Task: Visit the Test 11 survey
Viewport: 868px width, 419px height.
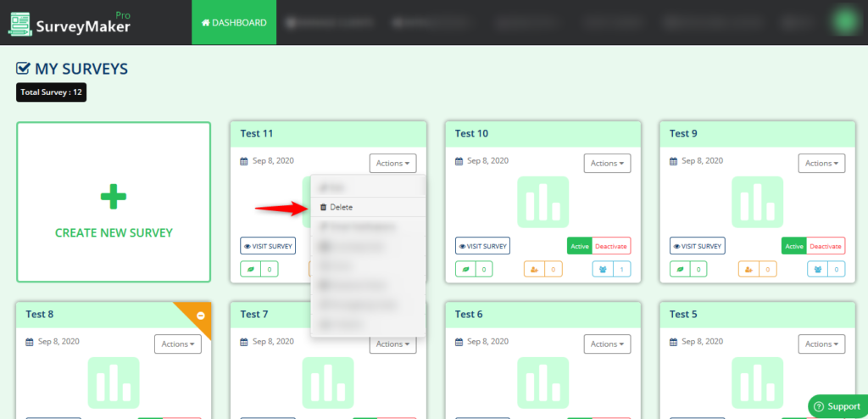Action: tap(268, 246)
